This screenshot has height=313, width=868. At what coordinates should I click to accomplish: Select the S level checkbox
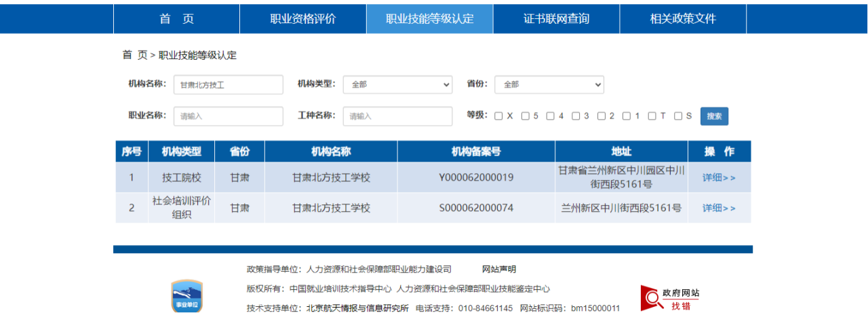(x=678, y=116)
